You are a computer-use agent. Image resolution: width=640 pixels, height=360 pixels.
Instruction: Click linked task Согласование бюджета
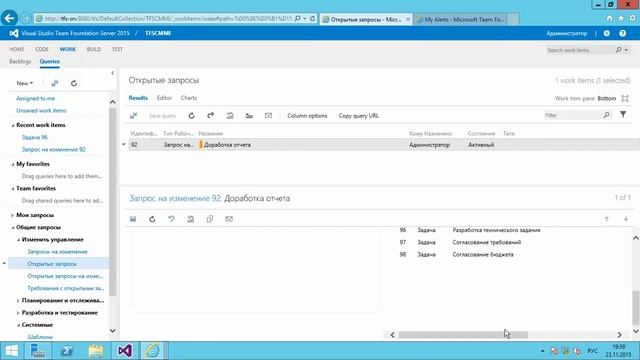pyautogui.click(x=483, y=255)
